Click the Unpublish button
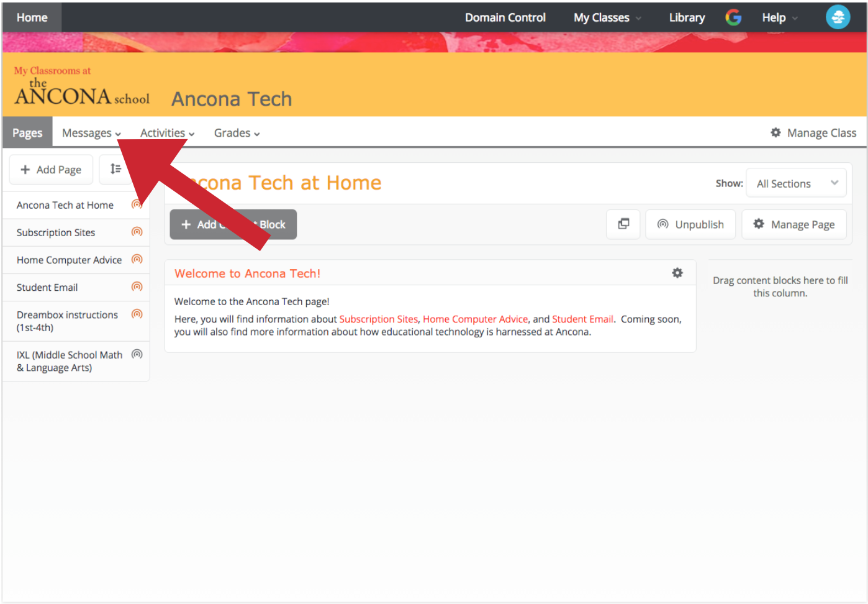 690,224
